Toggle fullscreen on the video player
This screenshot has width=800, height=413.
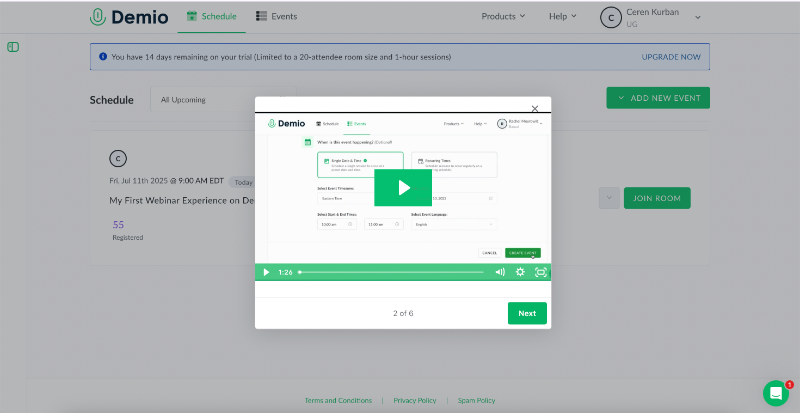coord(541,272)
